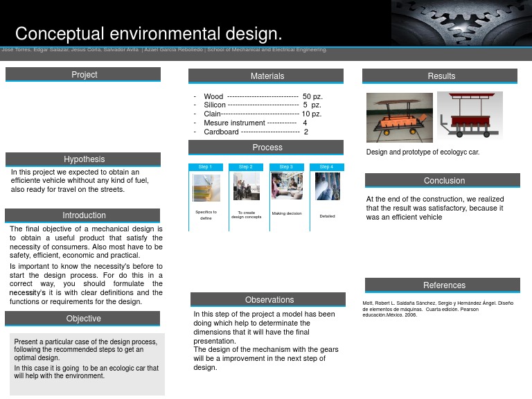532x399 pixels.
Task: Select the text starting 'In this step of the project'
Action: (264, 328)
